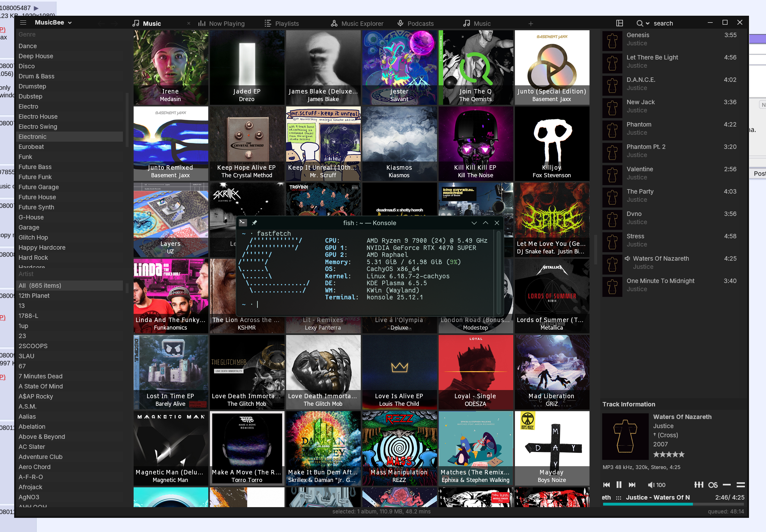766x532 pixels.
Task: Click Konsole keep-below chevron down
Action: pyautogui.click(x=474, y=223)
